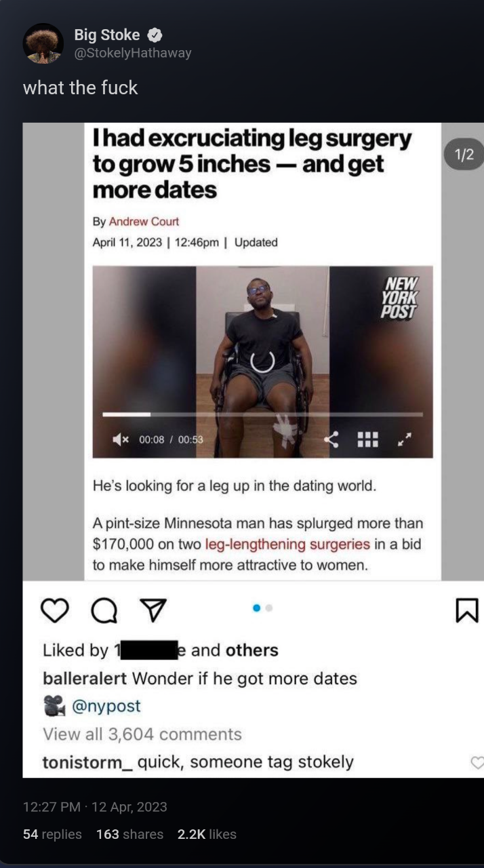Viewport: 484px width, 868px height.
Task: View all 3,604 comments
Action: click(x=142, y=734)
